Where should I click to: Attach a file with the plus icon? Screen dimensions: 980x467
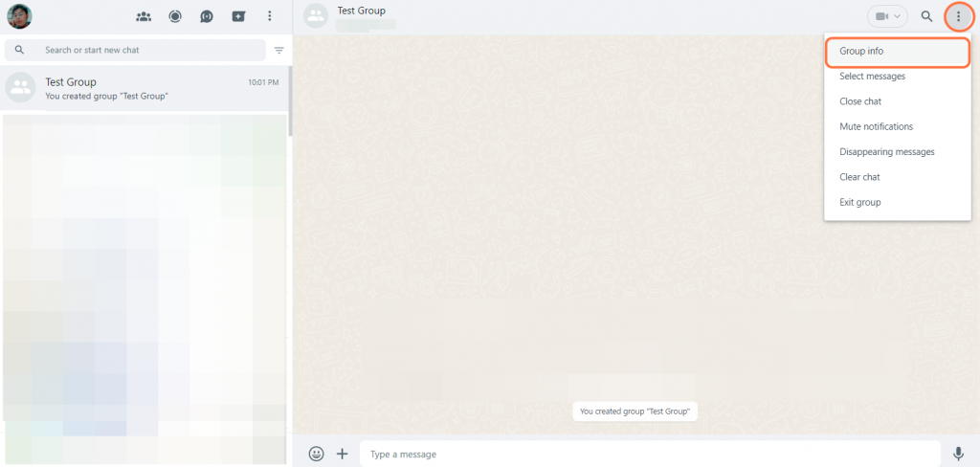[x=342, y=454]
